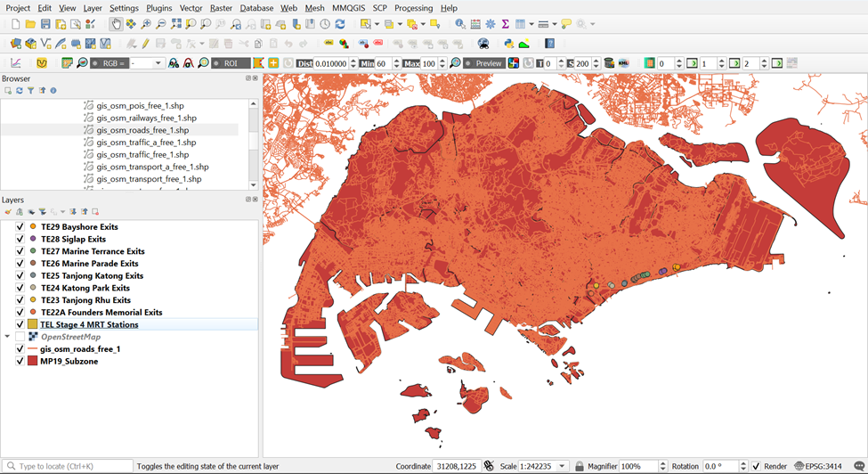The image size is (868, 474).
Task: Click the Zoom In magnifier tool
Action: coord(146,24)
